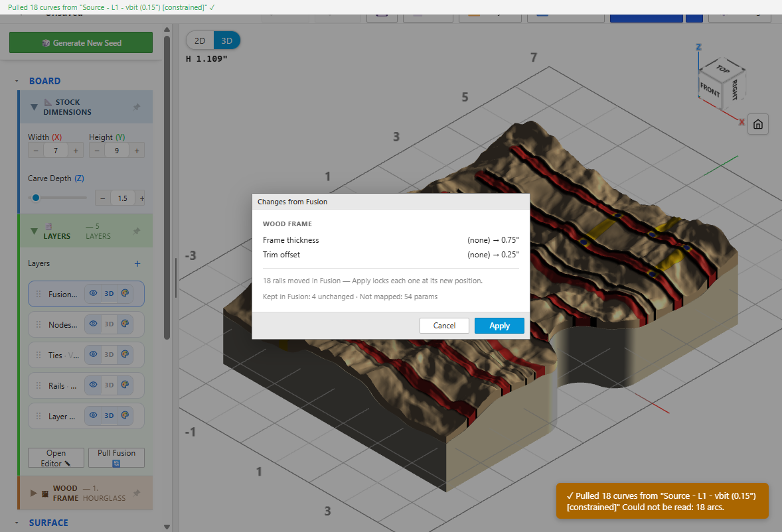Add a new layer with the plus icon
This screenshot has height=532, width=782.
pyautogui.click(x=137, y=263)
